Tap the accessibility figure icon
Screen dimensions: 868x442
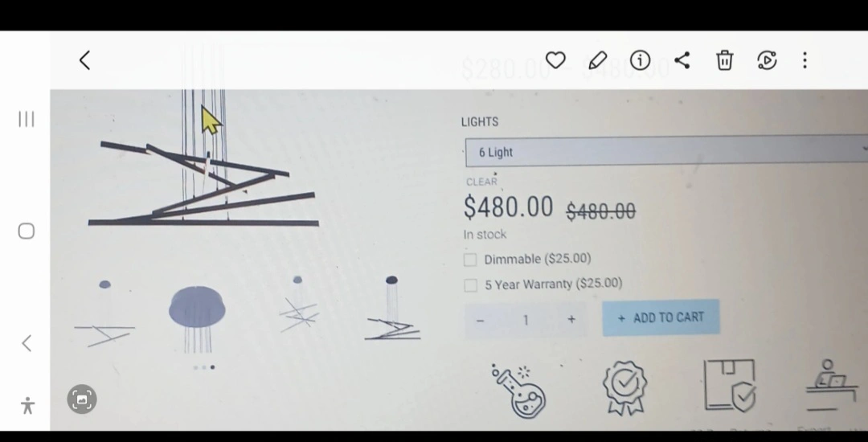click(x=27, y=406)
